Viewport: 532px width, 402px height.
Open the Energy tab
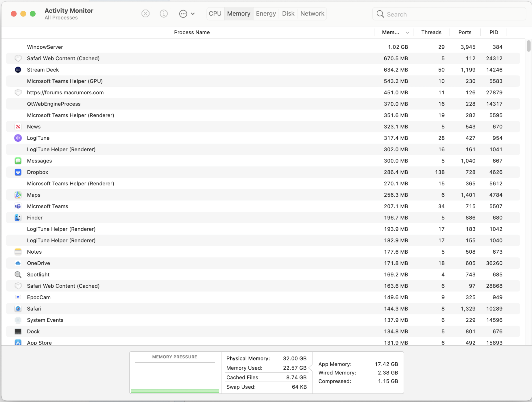[266, 14]
